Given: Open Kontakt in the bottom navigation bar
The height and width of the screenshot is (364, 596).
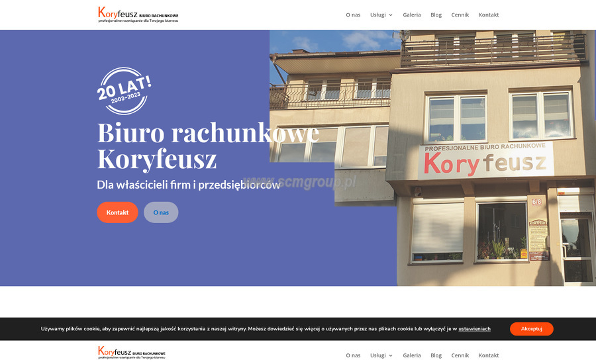Looking at the screenshot, I should point(489,355).
